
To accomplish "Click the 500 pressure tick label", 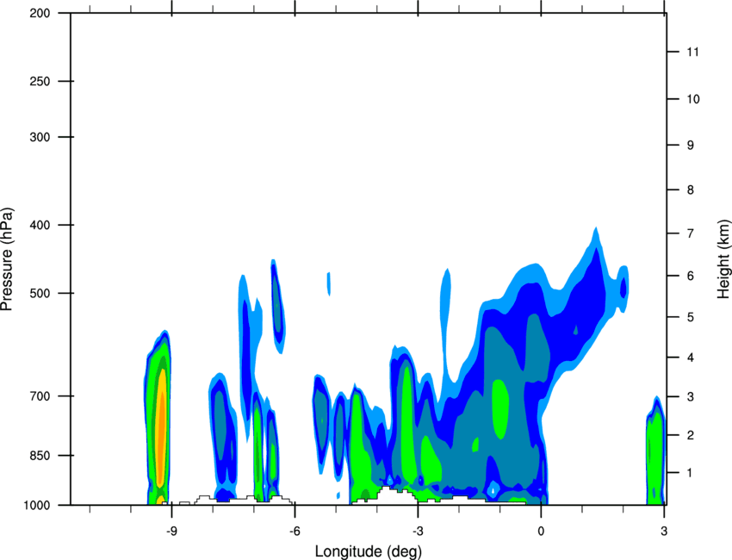I will pyautogui.click(x=40, y=293).
